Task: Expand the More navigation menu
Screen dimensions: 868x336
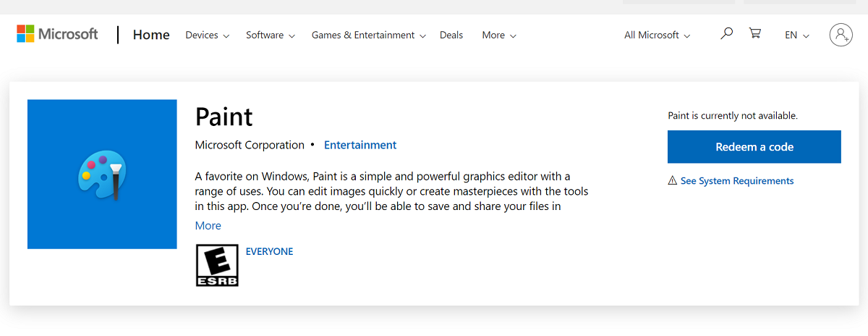Action: click(499, 35)
